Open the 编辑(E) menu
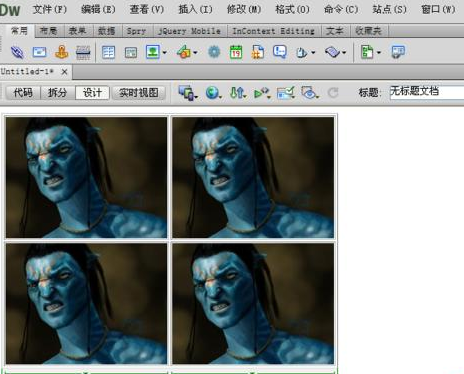 98,9
